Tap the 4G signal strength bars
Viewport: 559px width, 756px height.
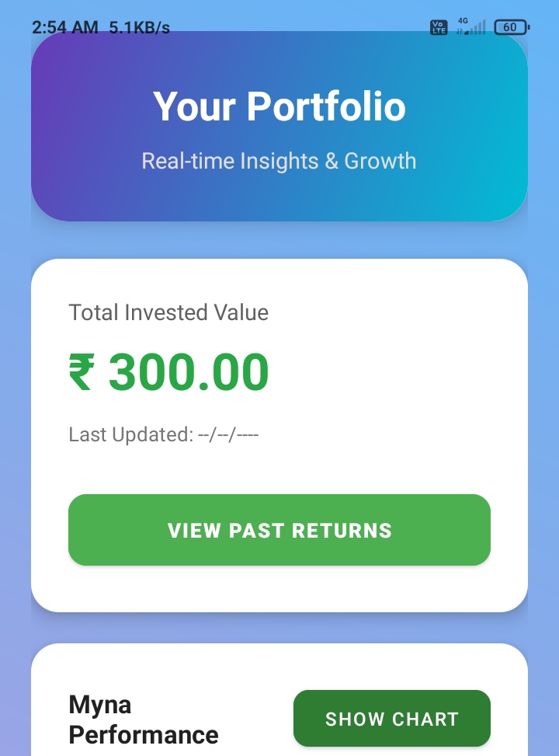coord(475,28)
